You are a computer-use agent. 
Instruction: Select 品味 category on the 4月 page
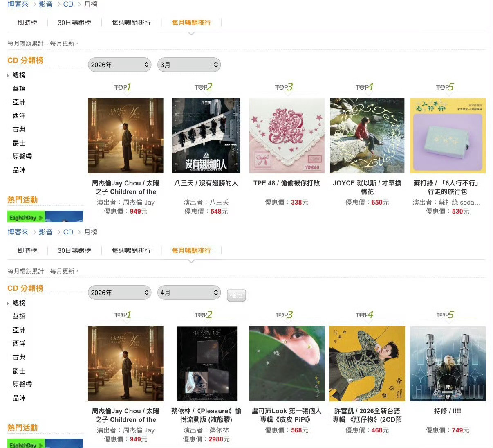pos(19,398)
